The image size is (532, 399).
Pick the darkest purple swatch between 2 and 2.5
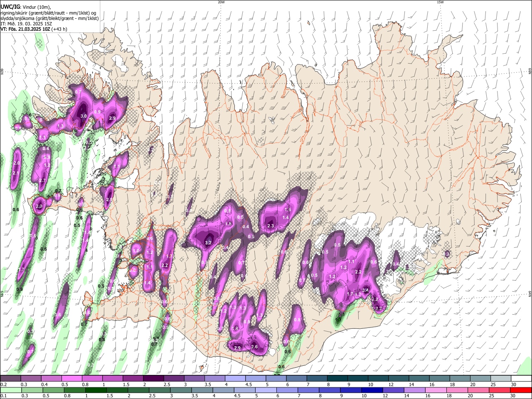pyautogui.click(x=153, y=378)
